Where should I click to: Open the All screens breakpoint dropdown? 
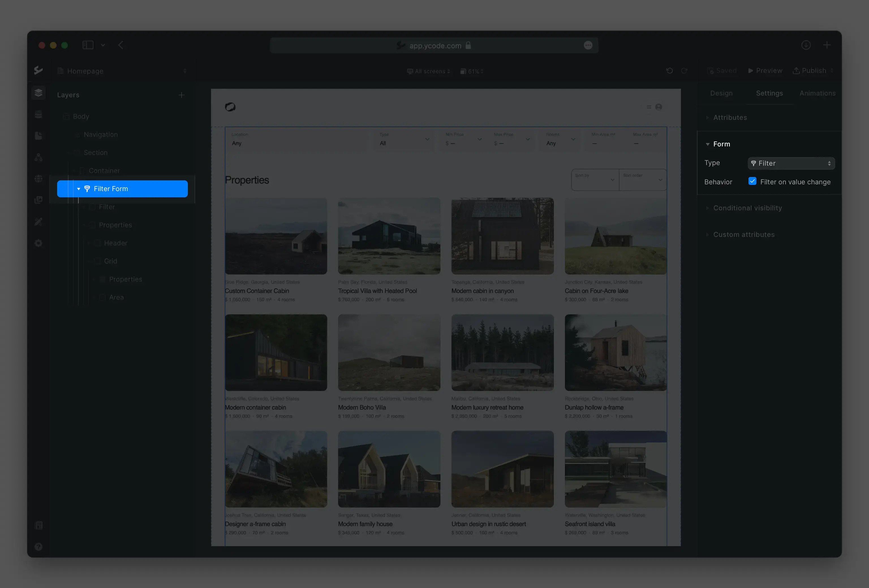pyautogui.click(x=429, y=71)
